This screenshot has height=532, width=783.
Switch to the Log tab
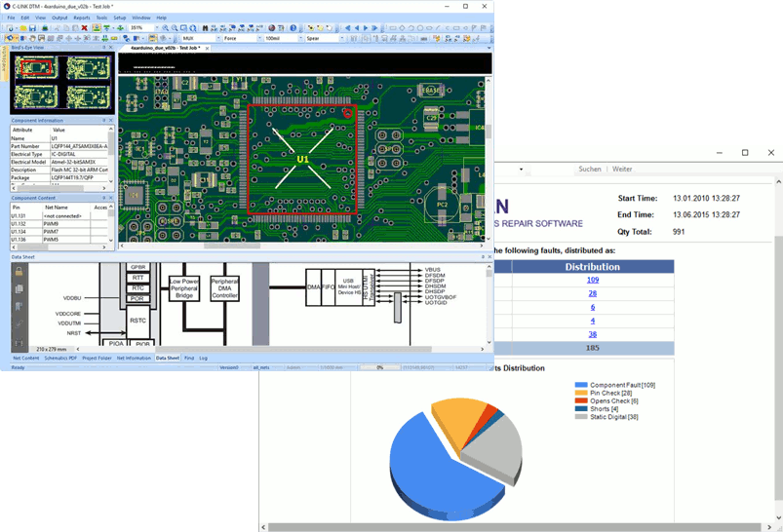(x=203, y=358)
